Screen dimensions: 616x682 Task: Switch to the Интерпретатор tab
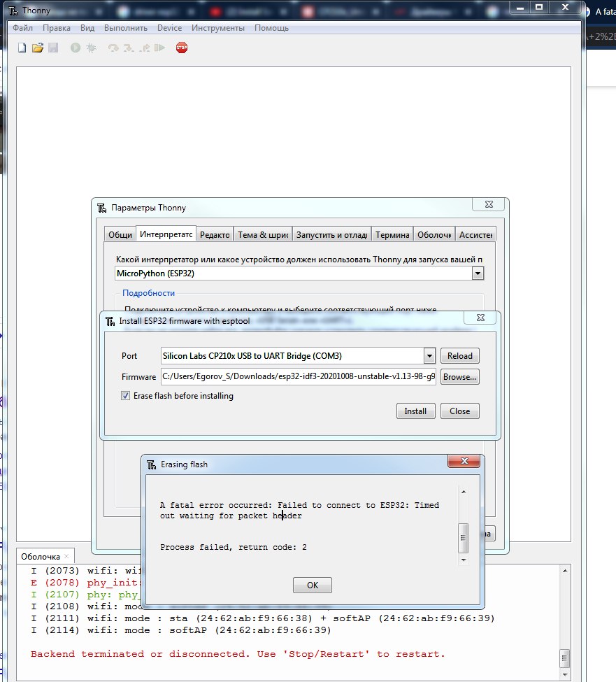pyautogui.click(x=166, y=234)
